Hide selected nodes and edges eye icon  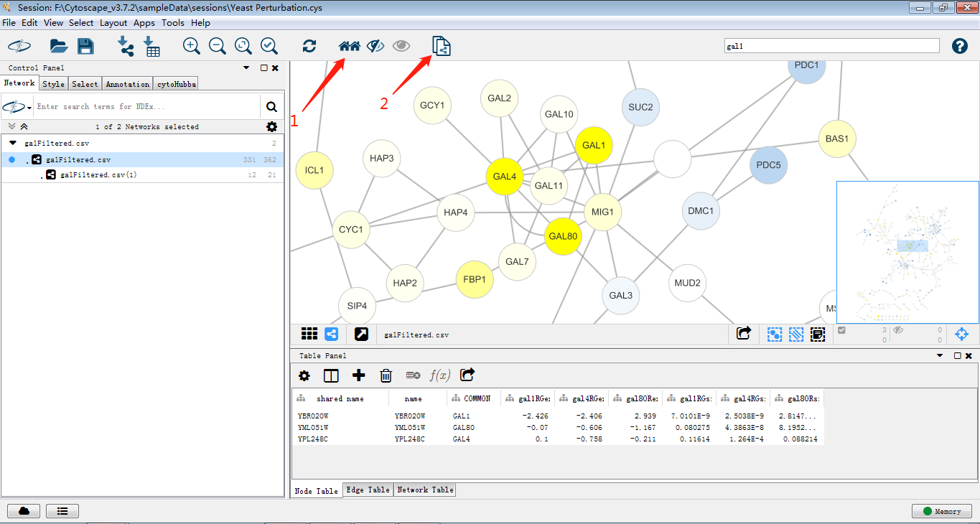point(375,46)
